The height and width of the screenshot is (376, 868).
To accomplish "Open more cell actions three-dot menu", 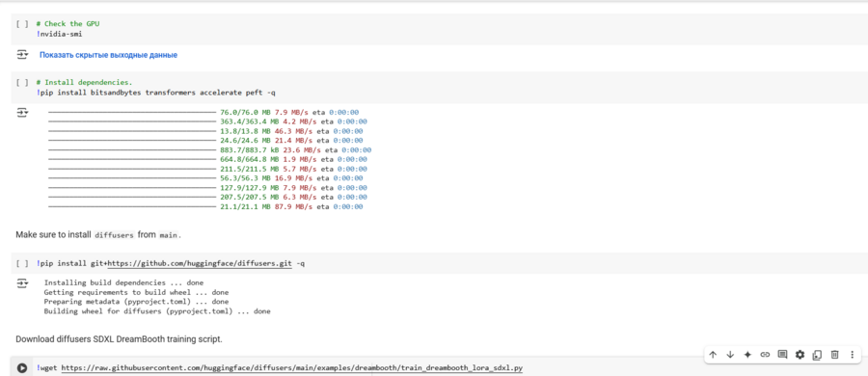I will point(852,355).
